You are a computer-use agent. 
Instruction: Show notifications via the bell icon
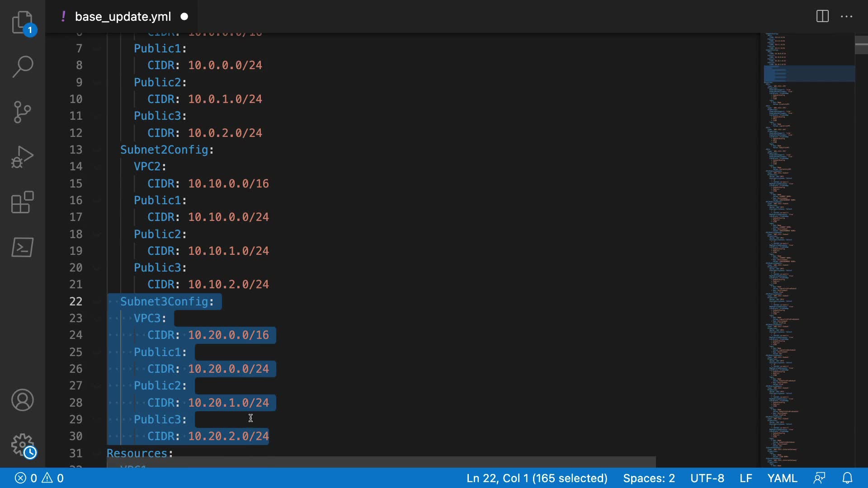(x=848, y=478)
